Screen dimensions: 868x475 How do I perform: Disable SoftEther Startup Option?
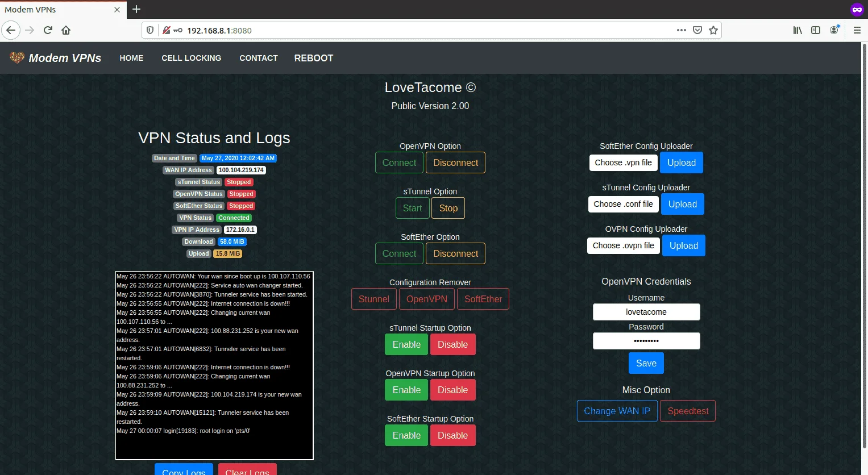453,435
